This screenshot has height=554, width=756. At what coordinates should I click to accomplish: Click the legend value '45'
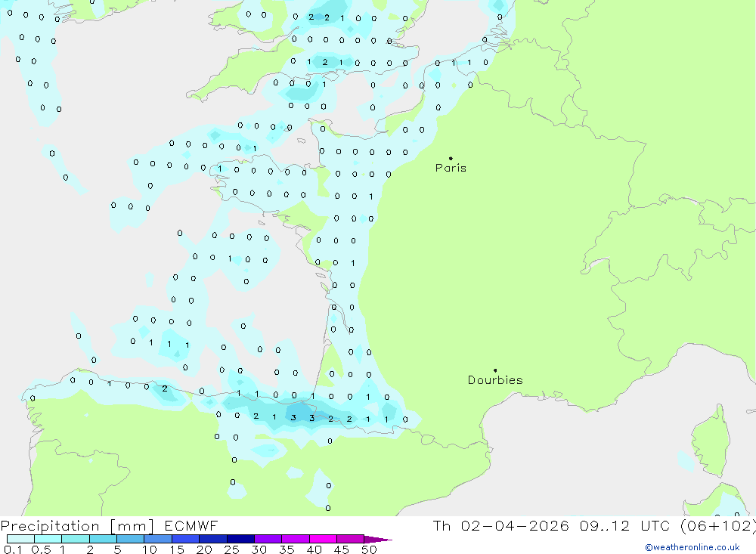(x=342, y=549)
